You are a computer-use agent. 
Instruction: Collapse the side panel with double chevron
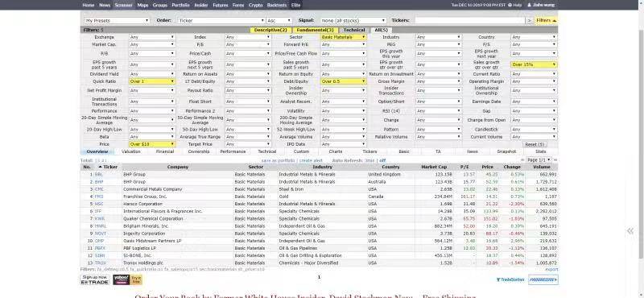coord(630,231)
